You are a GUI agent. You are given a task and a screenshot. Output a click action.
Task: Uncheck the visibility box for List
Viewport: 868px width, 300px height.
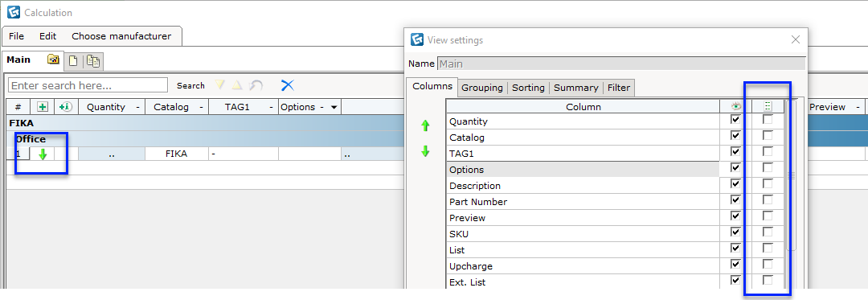[x=735, y=248]
